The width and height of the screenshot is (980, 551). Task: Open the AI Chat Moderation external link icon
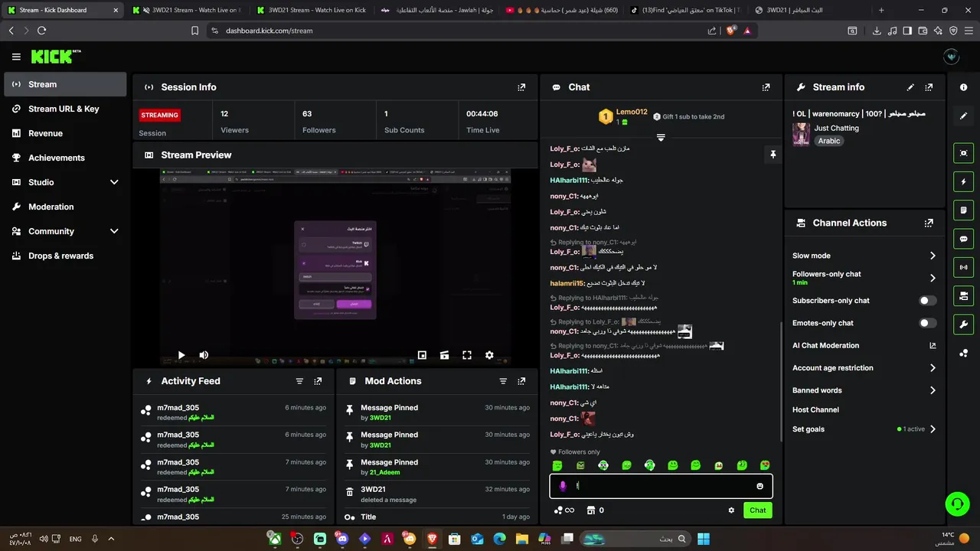[x=933, y=346]
